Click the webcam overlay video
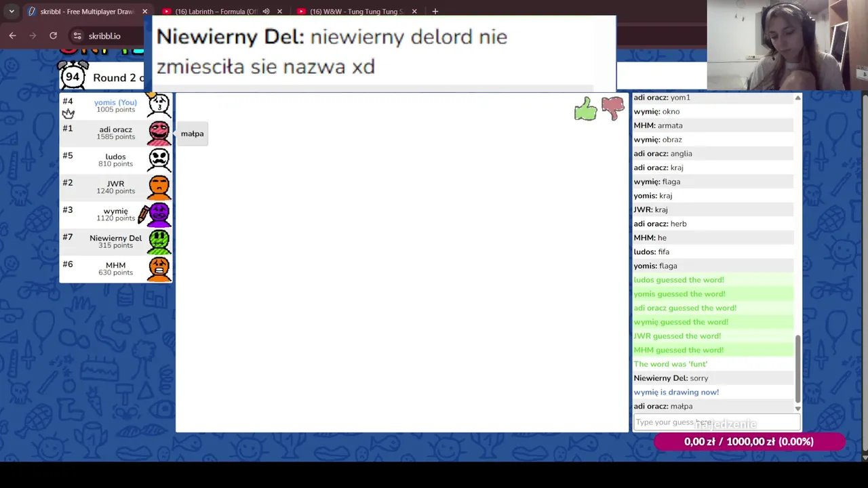868x488 pixels. click(787, 45)
